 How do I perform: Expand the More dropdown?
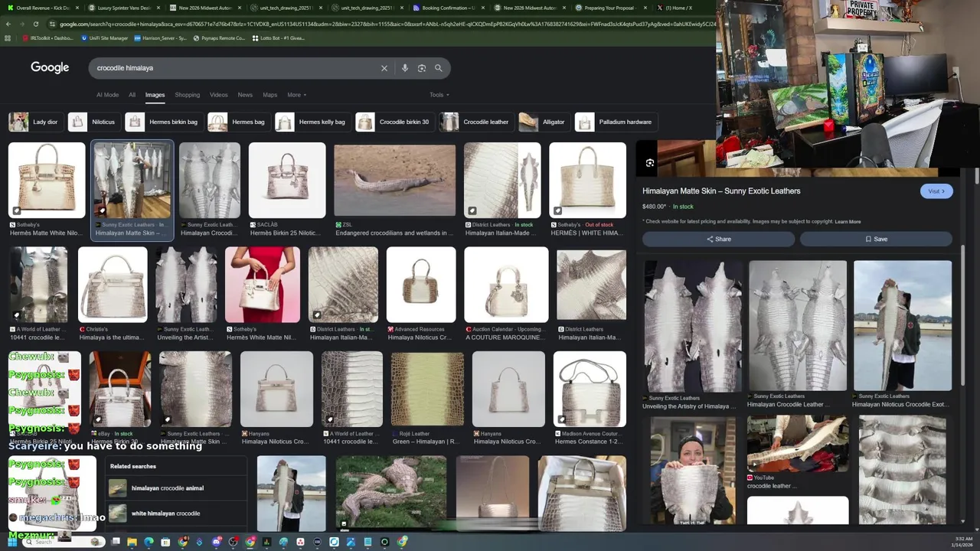[296, 95]
